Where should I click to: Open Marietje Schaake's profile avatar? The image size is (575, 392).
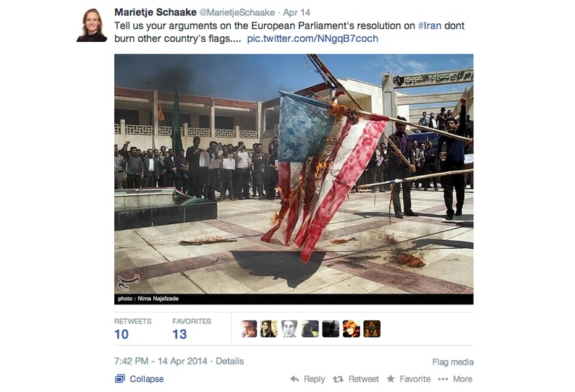click(92, 25)
